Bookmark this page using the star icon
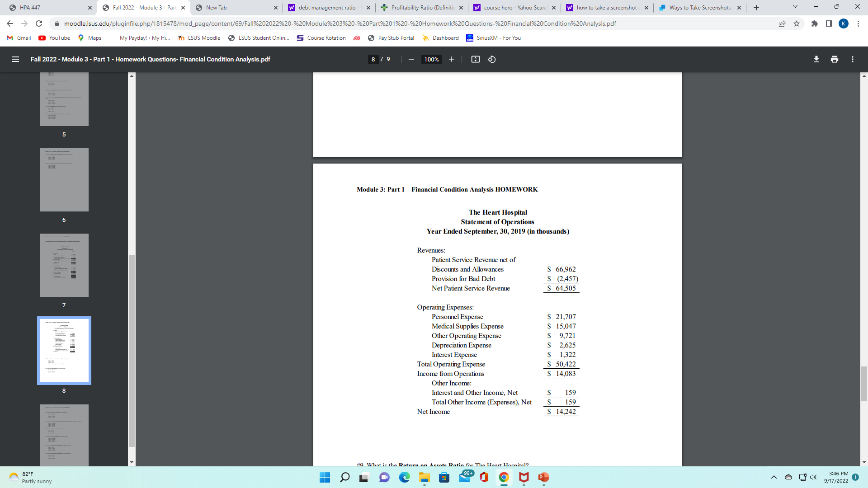The height and width of the screenshot is (488, 868). [796, 23]
